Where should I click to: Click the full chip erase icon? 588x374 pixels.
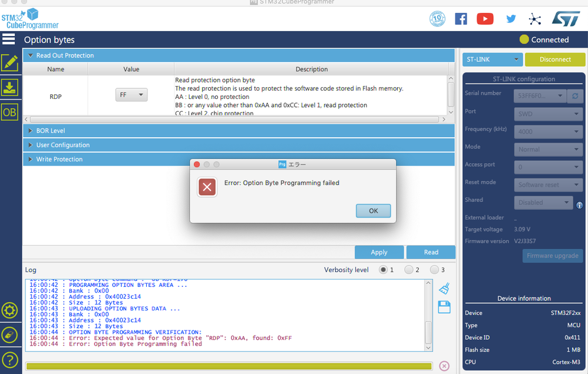9,335
